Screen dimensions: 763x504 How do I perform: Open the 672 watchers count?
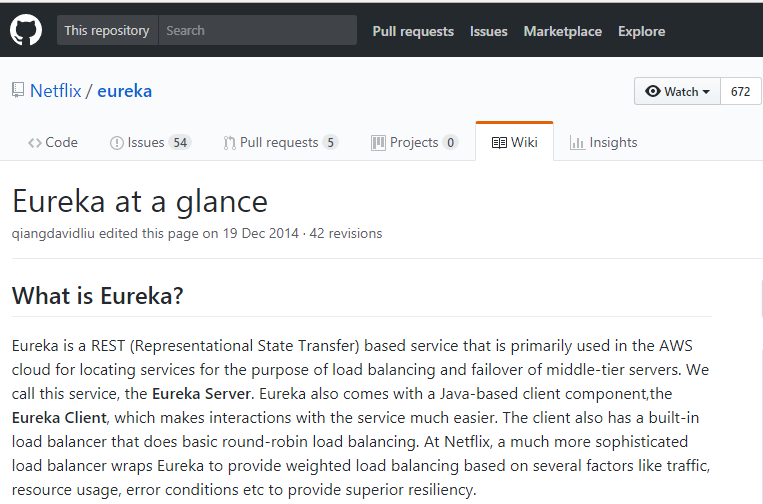tap(740, 91)
